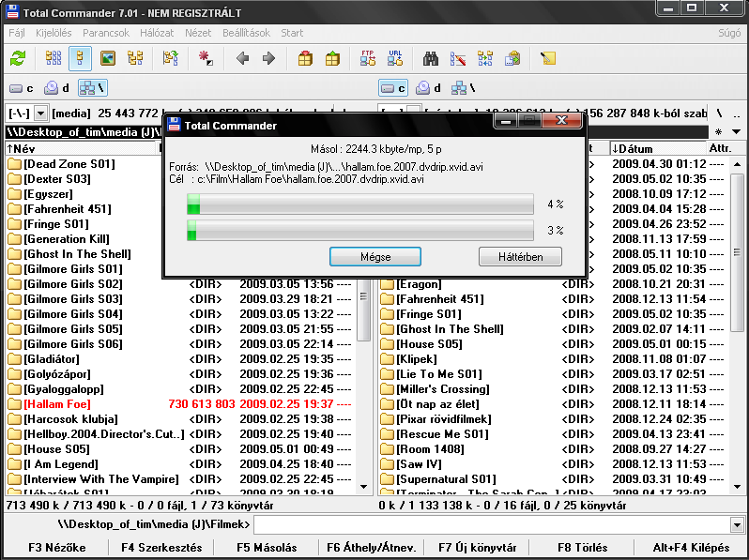
Task: Click the Pack files toolbar icon
Action: coord(305,59)
